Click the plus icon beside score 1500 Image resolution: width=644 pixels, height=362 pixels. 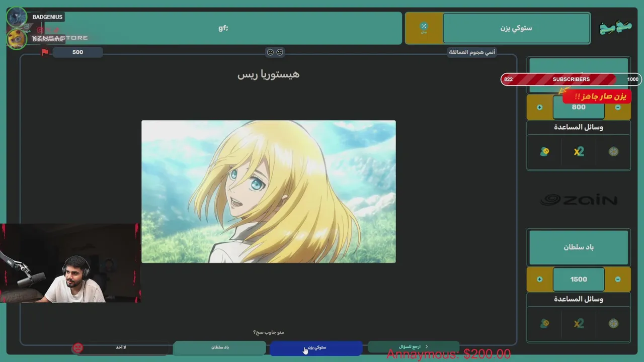(x=540, y=279)
